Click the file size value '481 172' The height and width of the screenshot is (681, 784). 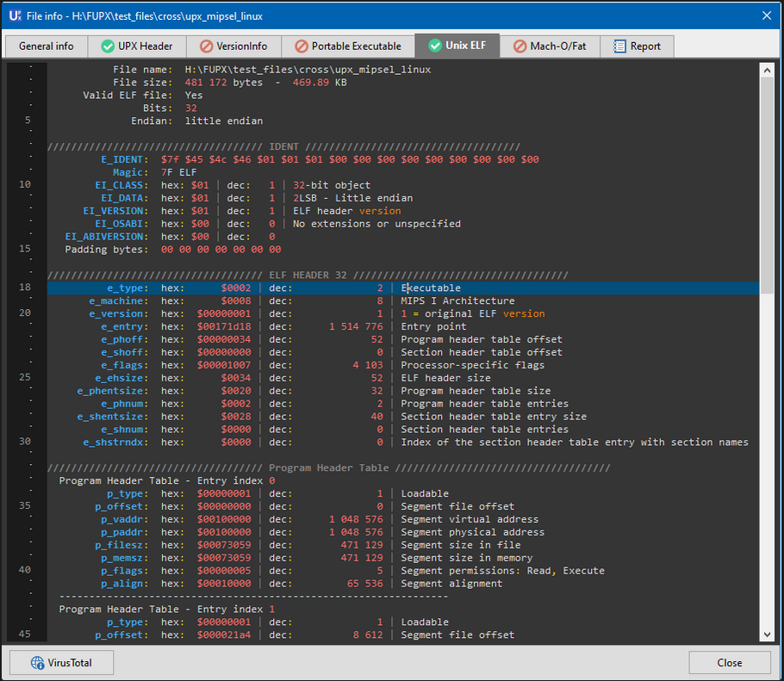click(206, 83)
